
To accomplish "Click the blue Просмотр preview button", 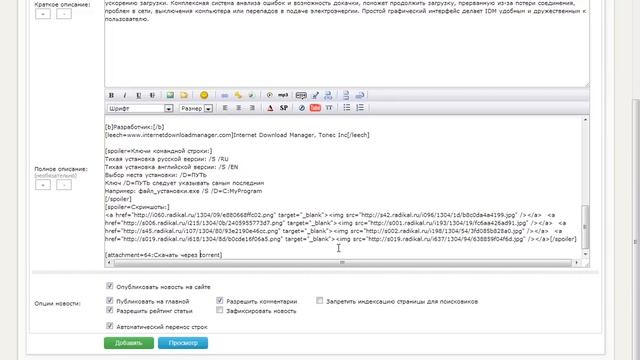I will pos(183,343).
